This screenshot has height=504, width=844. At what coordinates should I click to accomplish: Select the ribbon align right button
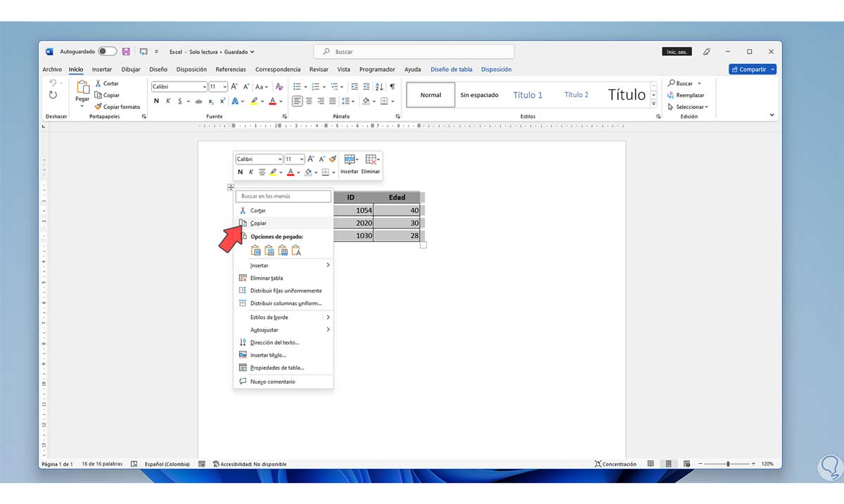(321, 101)
